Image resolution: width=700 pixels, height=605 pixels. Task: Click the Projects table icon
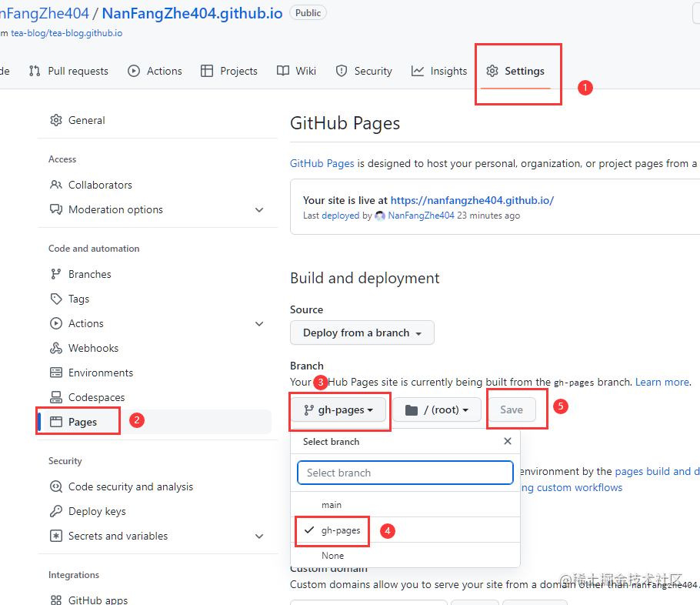coord(207,71)
